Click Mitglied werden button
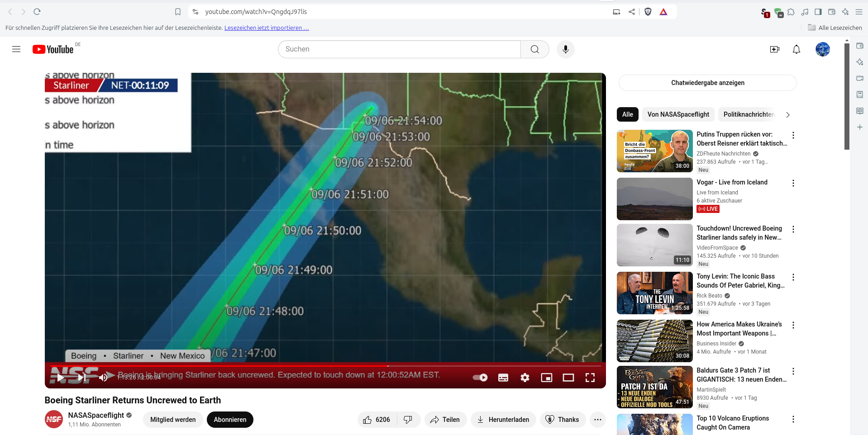The width and height of the screenshot is (868, 435). click(x=173, y=420)
